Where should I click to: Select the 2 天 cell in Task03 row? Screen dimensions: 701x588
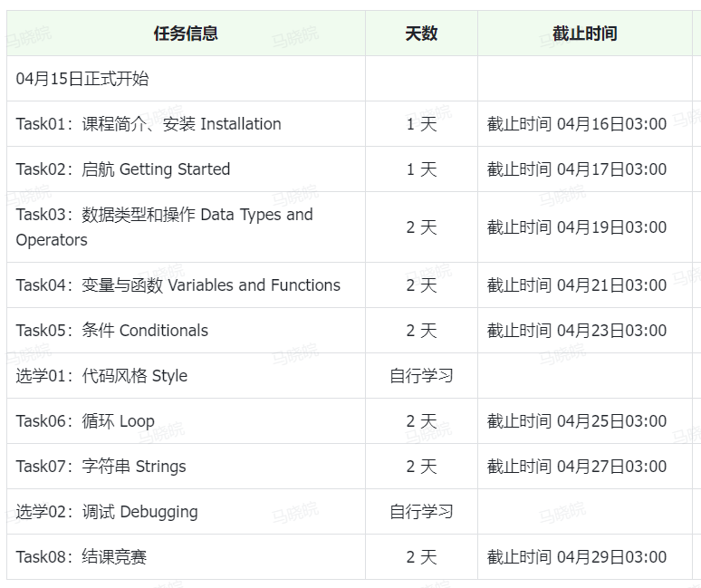pos(421,227)
